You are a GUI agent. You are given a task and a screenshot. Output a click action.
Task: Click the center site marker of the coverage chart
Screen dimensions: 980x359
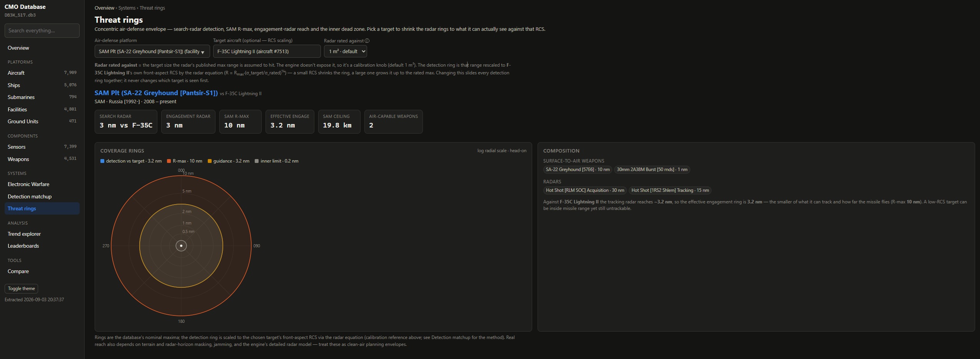[x=181, y=246]
